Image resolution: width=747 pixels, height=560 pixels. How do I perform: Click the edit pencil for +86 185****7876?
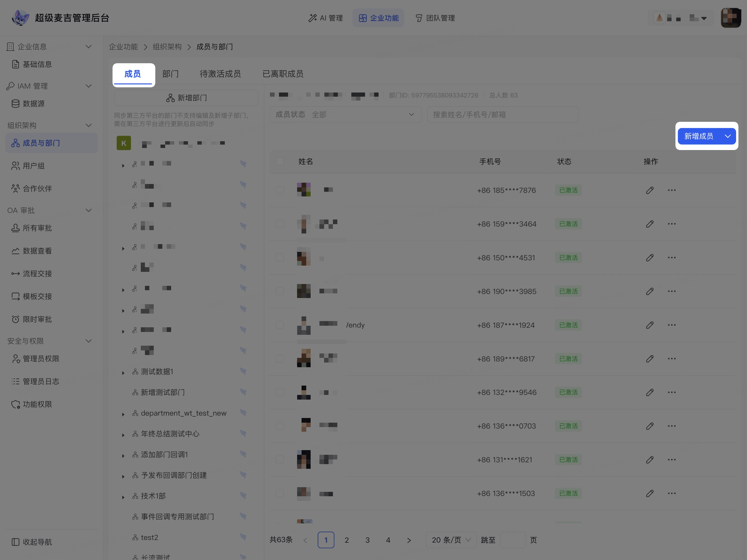pyautogui.click(x=650, y=190)
